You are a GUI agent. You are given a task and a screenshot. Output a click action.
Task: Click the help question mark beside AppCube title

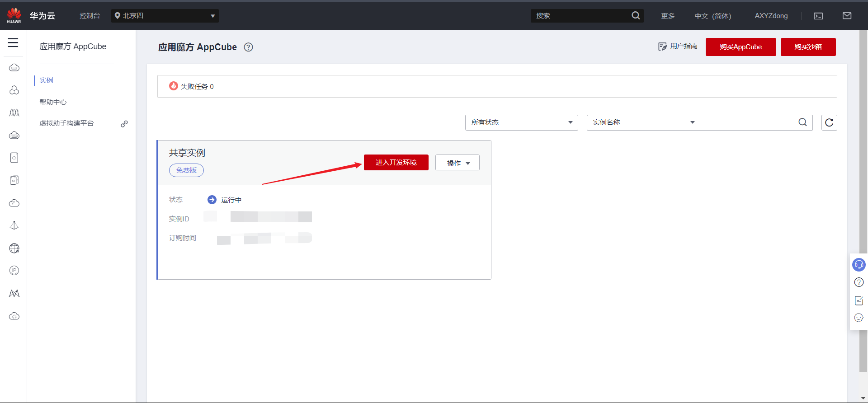click(248, 47)
